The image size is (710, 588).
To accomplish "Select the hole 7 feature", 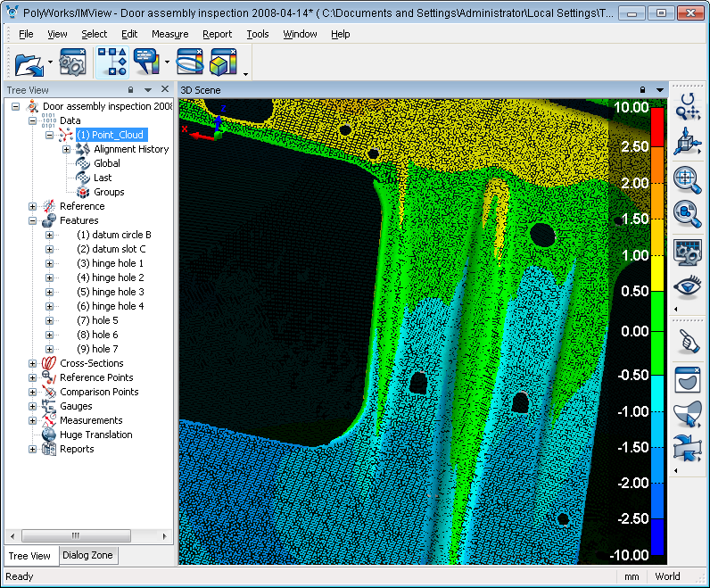I will pos(98,349).
